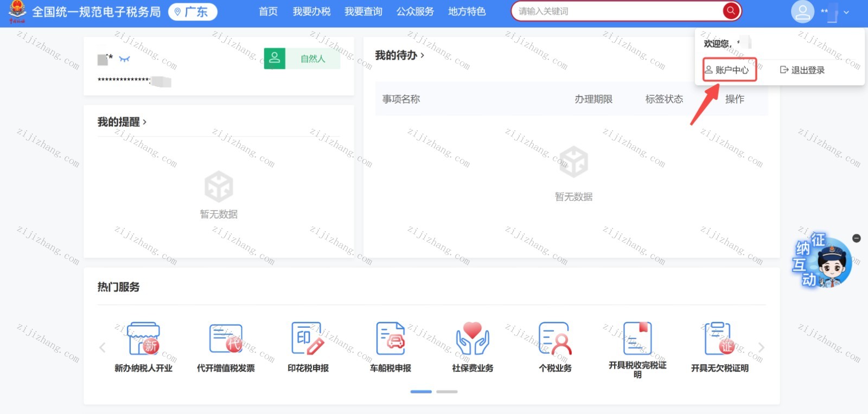Screen dimensions: 868x414
Task: Click 退出登录 to log out
Action: (x=802, y=70)
